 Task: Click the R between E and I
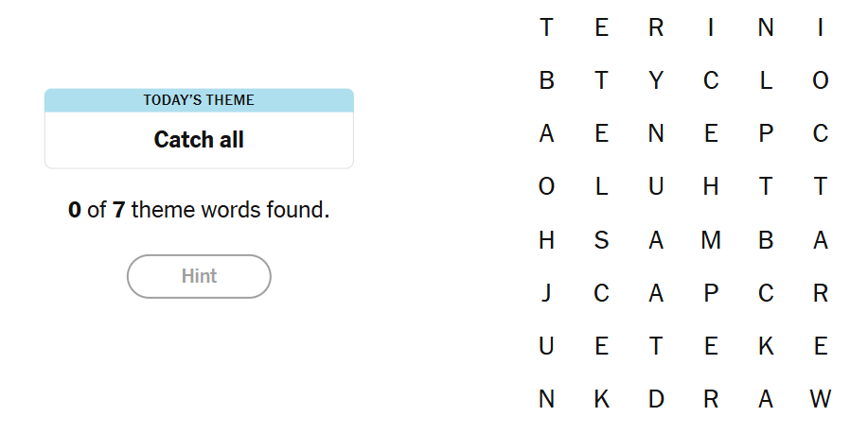pyautogui.click(x=656, y=28)
